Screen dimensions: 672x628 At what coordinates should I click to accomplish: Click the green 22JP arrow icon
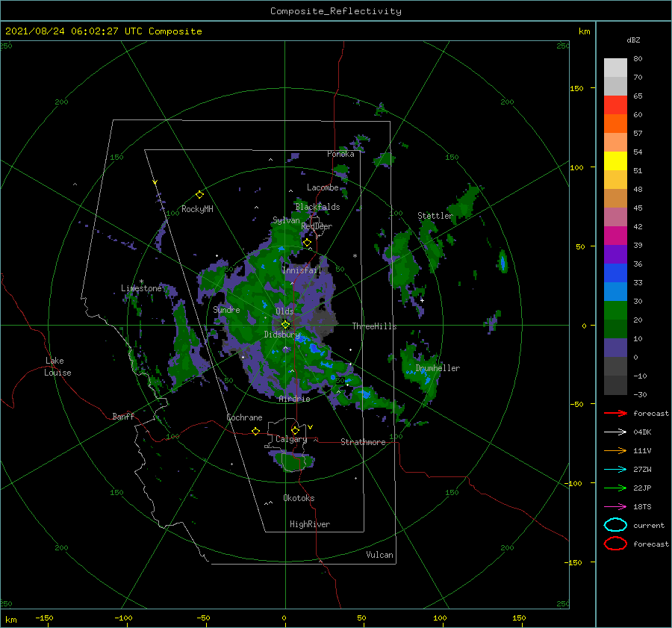click(615, 488)
